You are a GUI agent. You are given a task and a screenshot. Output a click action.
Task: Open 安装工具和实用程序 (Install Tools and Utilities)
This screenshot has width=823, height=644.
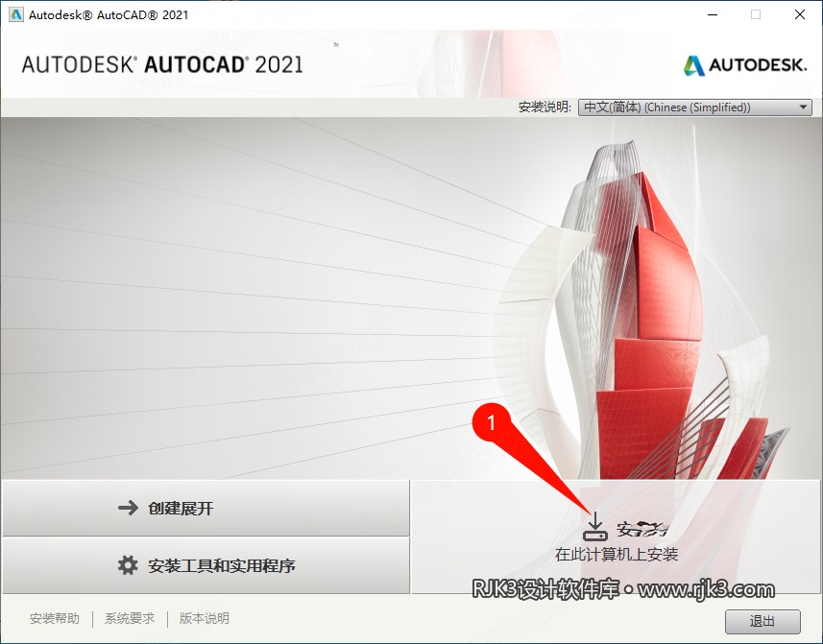[206, 565]
